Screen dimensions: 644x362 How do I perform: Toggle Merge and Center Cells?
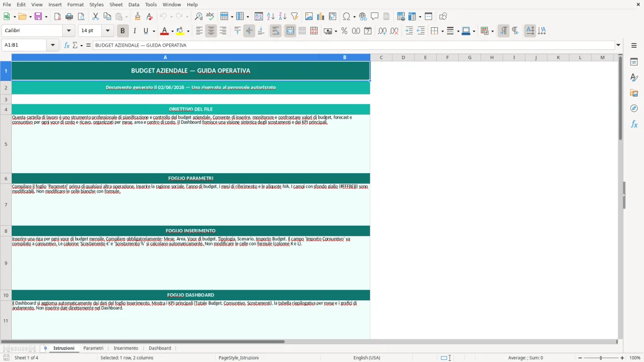(x=290, y=31)
